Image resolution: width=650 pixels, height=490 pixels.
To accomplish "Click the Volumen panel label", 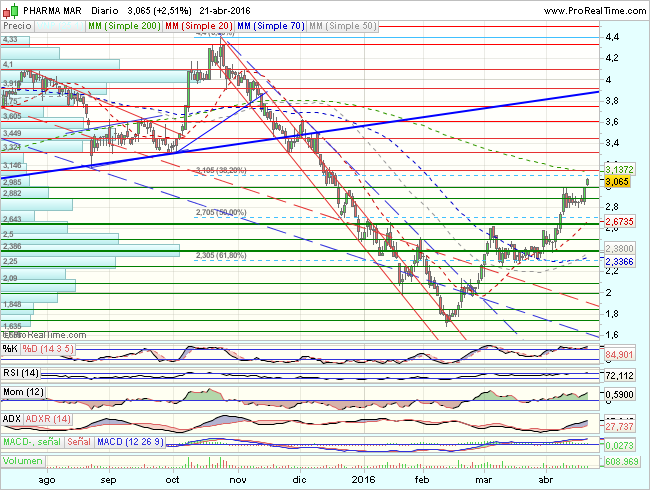I will pyautogui.click(x=23, y=461).
